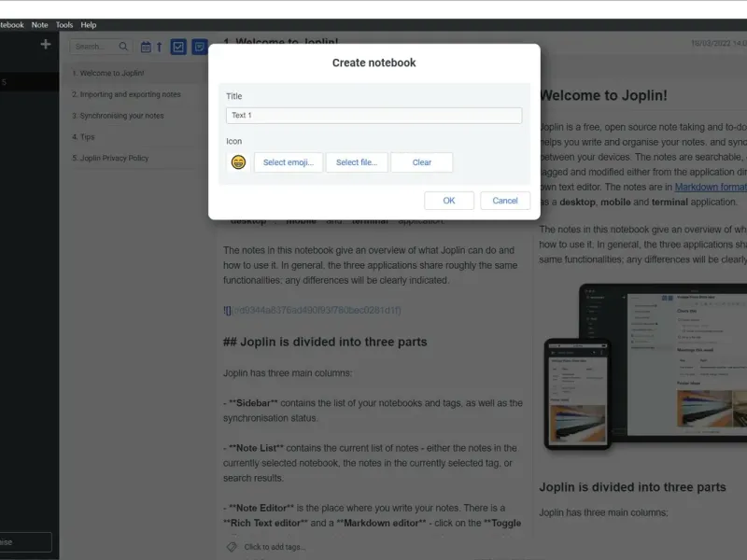The image size is (747, 560).
Task: Click the grinning emoji icon preview
Action: [238, 162]
